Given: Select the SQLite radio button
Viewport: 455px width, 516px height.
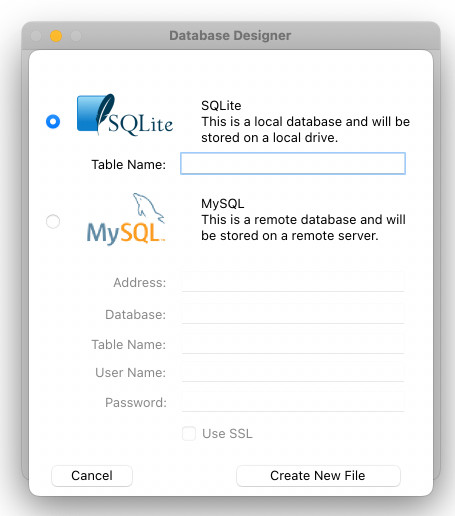Looking at the screenshot, I should [x=53, y=121].
